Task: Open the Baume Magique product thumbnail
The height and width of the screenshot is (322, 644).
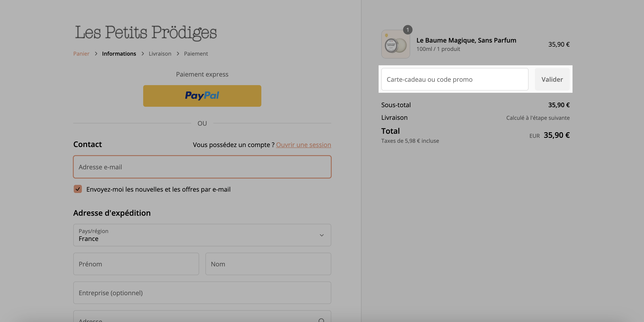Action: pos(396,44)
